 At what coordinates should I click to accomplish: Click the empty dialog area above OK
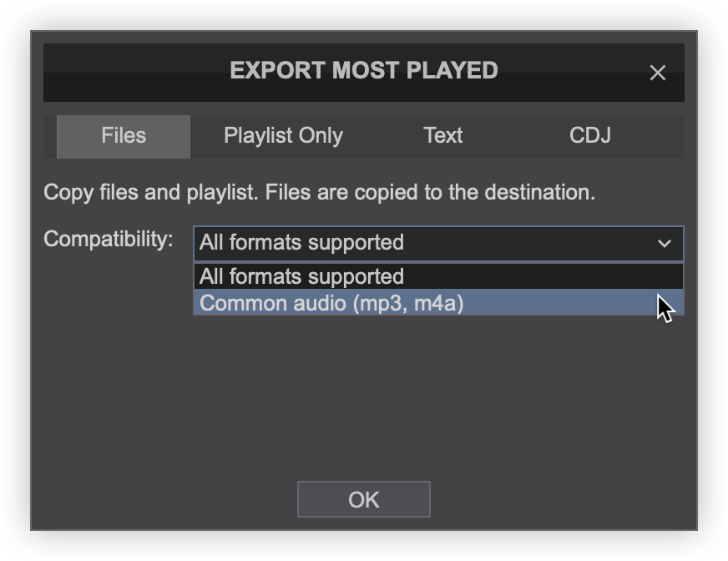pyautogui.click(x=364, y=401)
